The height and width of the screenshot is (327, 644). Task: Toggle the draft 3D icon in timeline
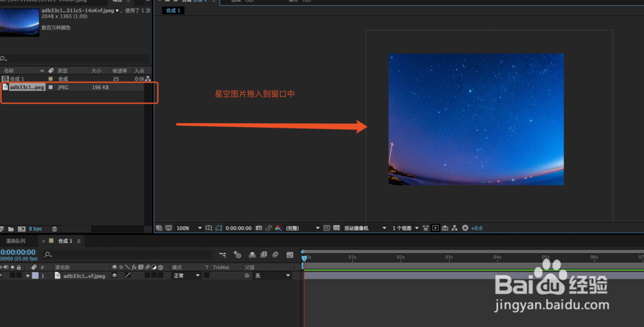pos(237,255)
